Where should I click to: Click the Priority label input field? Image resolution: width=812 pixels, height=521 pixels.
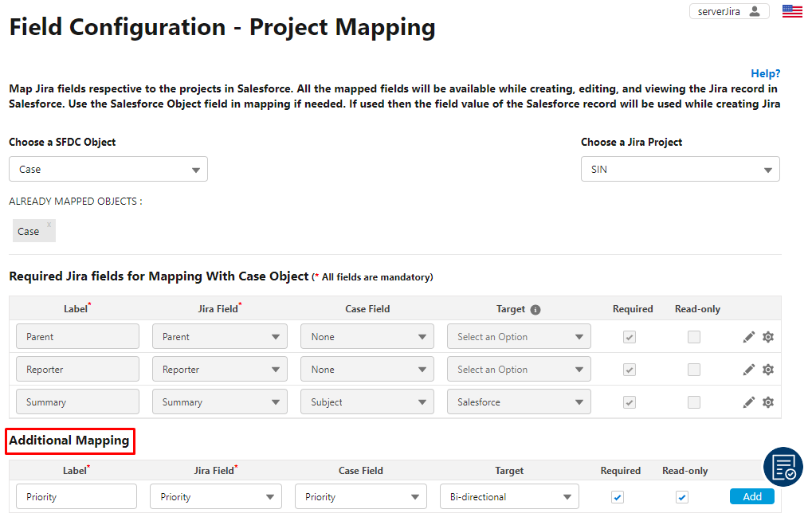(x=76, y=496)
